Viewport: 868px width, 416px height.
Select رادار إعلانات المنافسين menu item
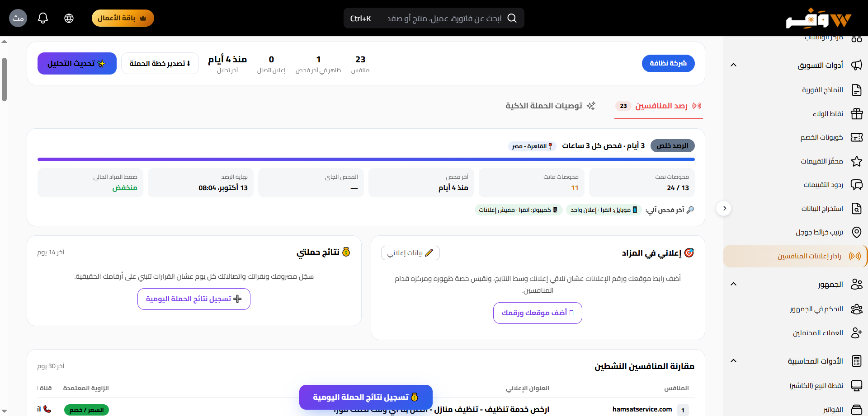795,256
